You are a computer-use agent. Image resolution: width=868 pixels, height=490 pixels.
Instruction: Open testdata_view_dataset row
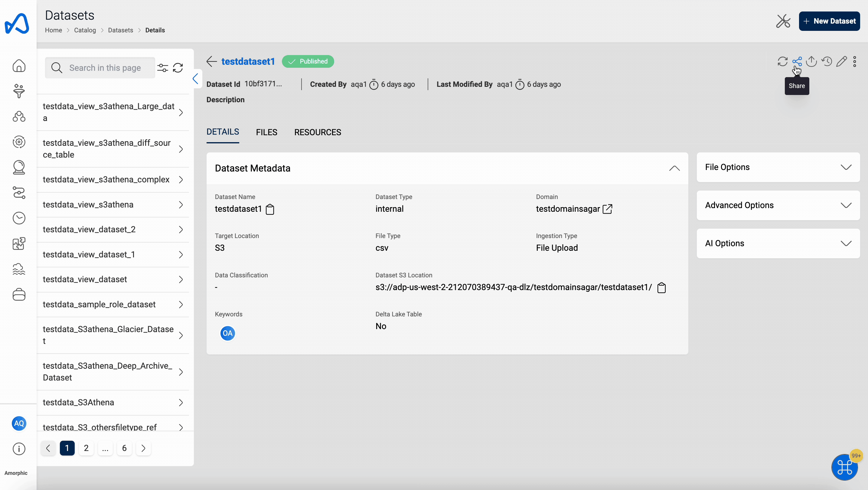pyautogui.click(x=113, y=279)
